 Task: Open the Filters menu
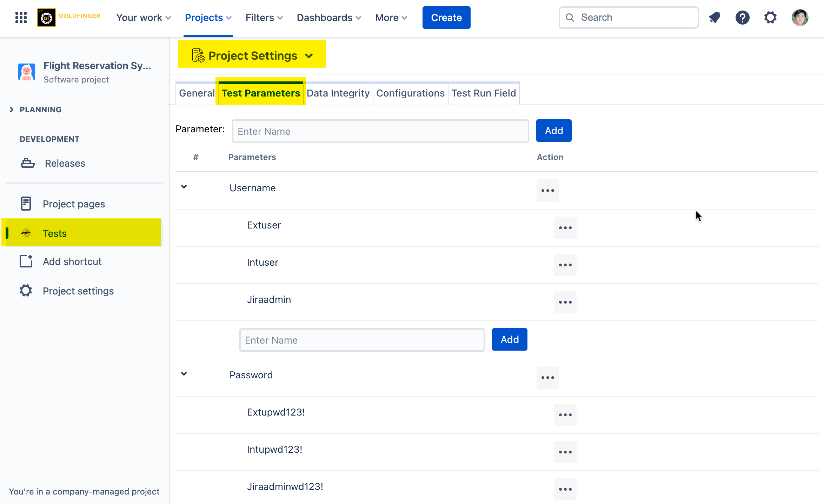point(264,18)
